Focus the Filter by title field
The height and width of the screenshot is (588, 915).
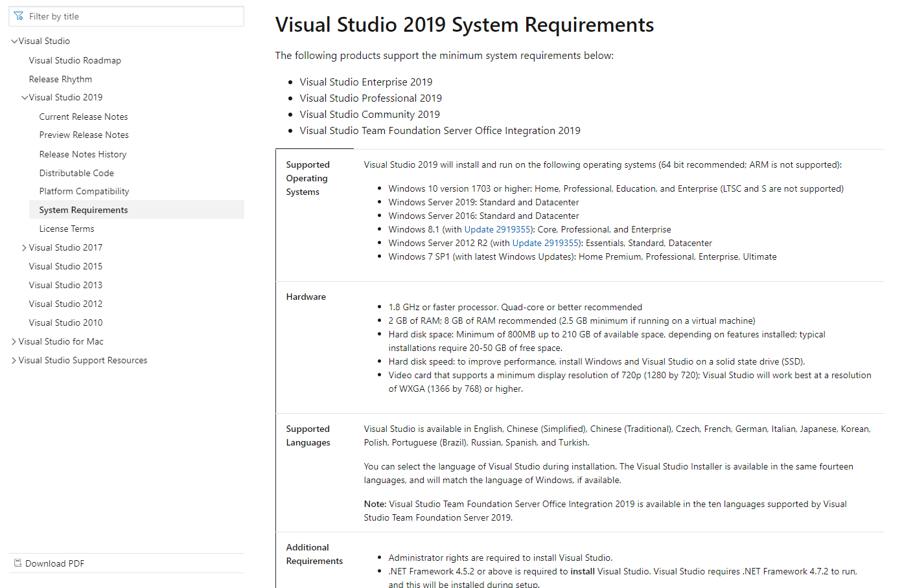126,16
